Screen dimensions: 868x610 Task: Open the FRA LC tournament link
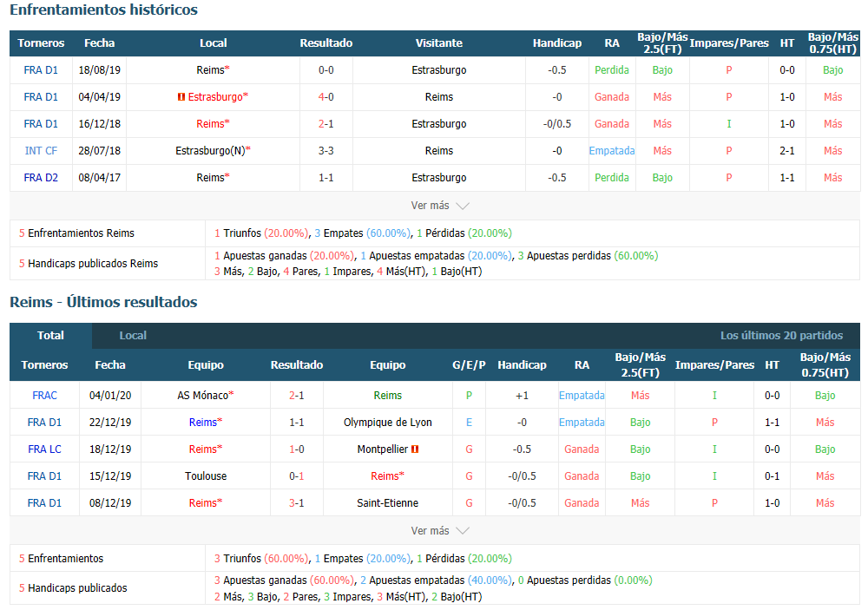[x=44, y=449]
